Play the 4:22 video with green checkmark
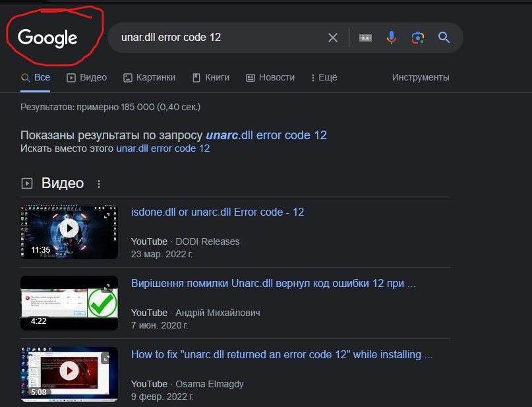The image size is (532, 407). 69,302
